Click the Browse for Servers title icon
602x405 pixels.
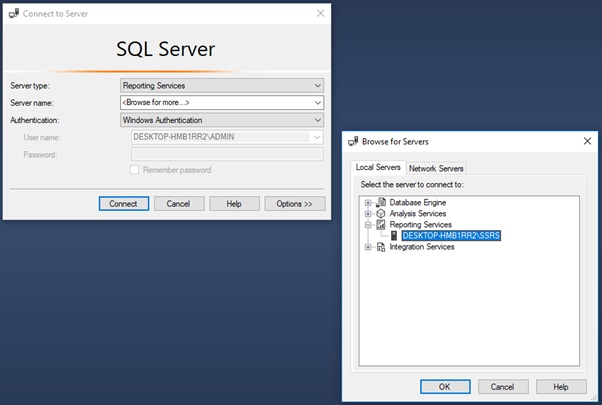(x=353, y=141)
